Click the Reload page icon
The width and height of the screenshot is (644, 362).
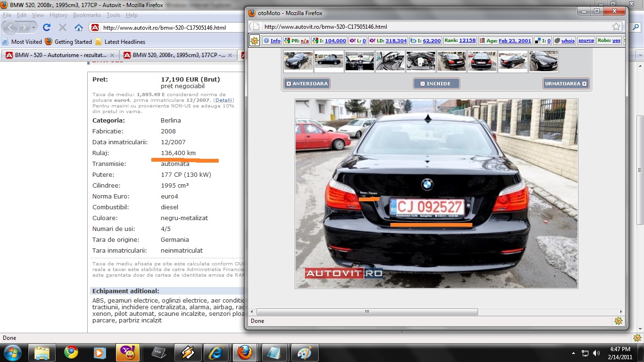pyautogui.click(x=47, y=27)
